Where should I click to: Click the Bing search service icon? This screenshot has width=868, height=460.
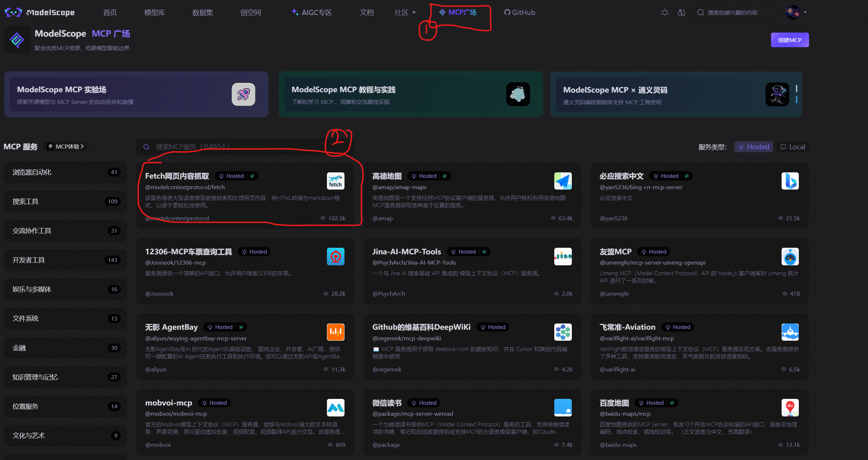click(790, 181)
